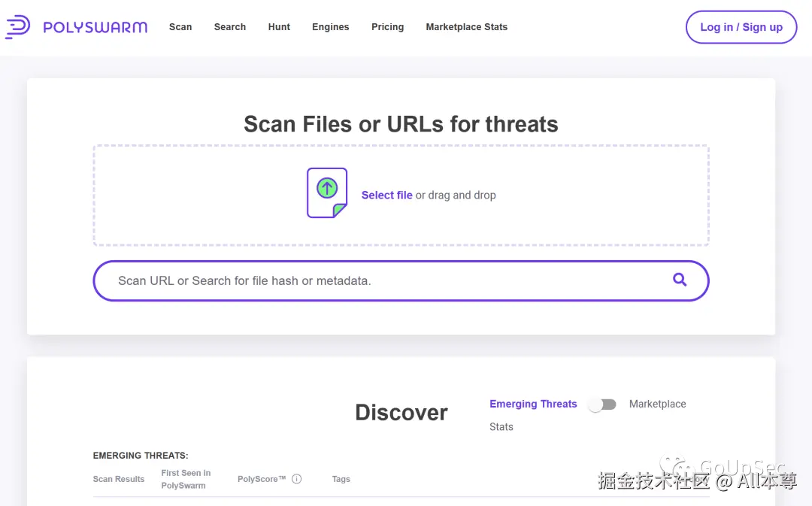Open the Pricing menu item

387,27
